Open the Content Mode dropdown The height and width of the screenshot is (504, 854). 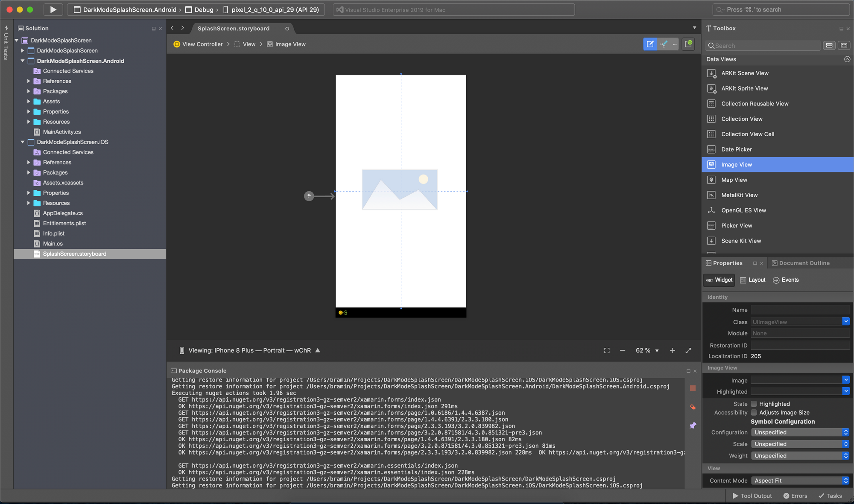pyautogui.click(x=800, y=481)
